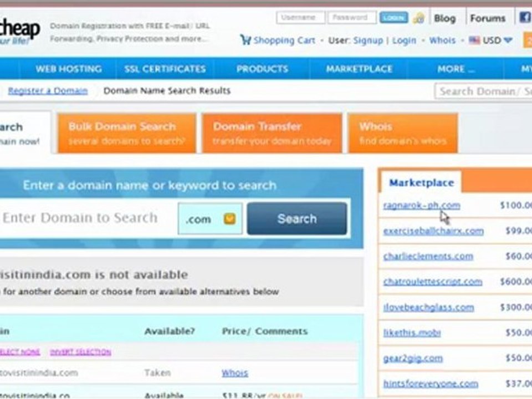Open the MARKETPLACE menu
Viewport: 532px width, 399px height.
(359, 69)
